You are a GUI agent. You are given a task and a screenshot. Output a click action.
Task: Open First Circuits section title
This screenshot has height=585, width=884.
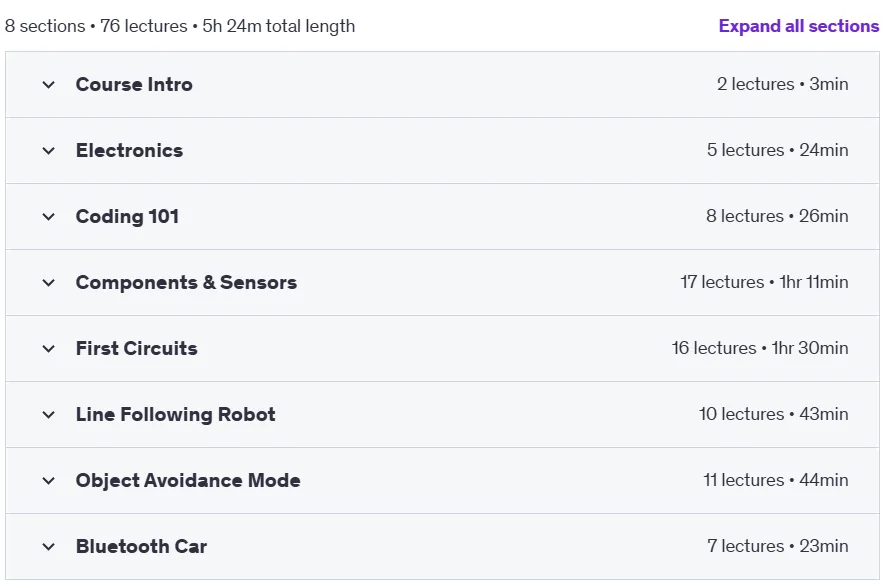pyautogui.click(x=136, y=348)
